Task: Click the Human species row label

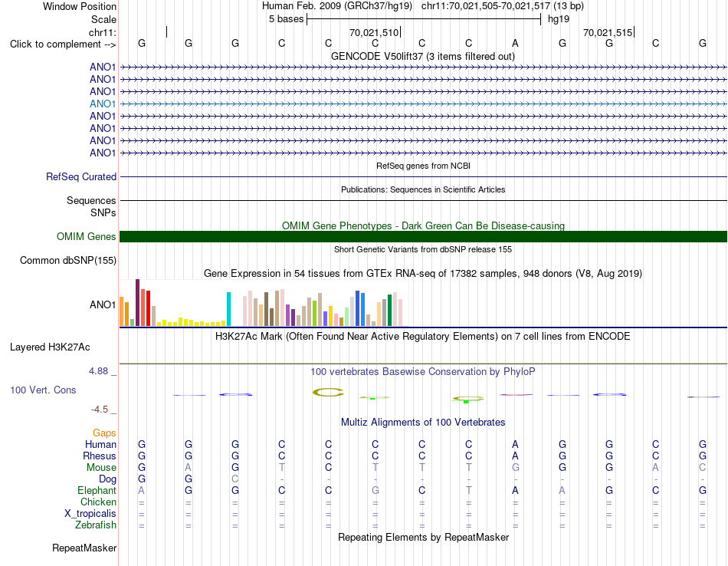Action: pos(100,444)
